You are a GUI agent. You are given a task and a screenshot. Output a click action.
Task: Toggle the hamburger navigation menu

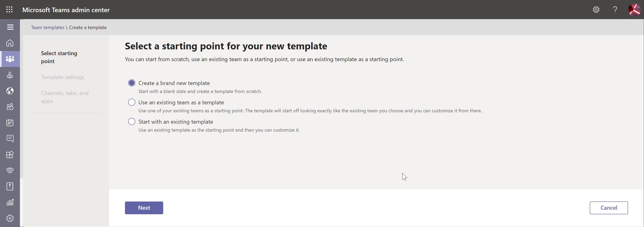(x=10, y=27)
